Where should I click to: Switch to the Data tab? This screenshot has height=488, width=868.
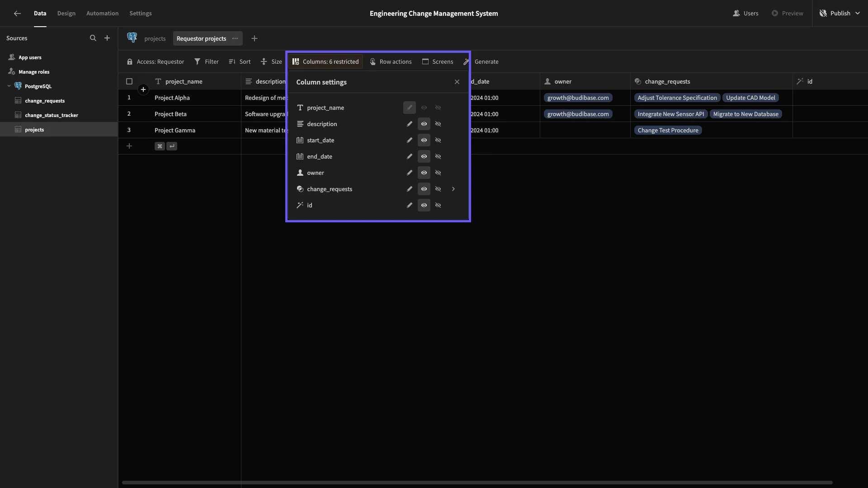40,14
